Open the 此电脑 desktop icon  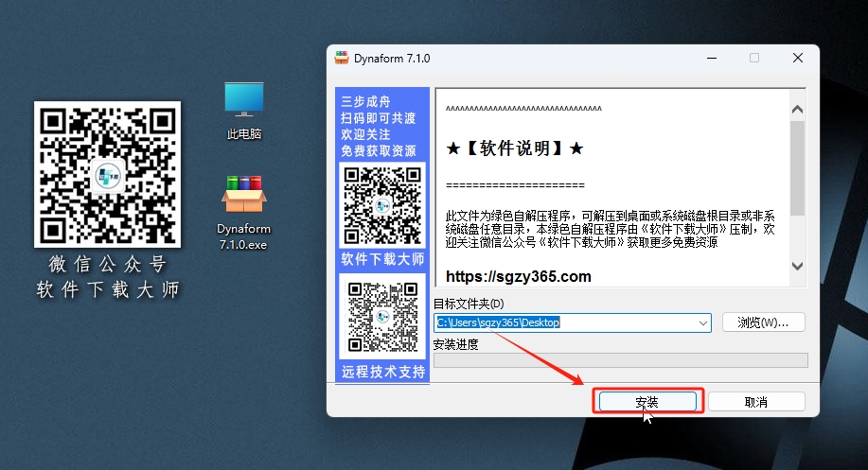click(x=244, y=111)
